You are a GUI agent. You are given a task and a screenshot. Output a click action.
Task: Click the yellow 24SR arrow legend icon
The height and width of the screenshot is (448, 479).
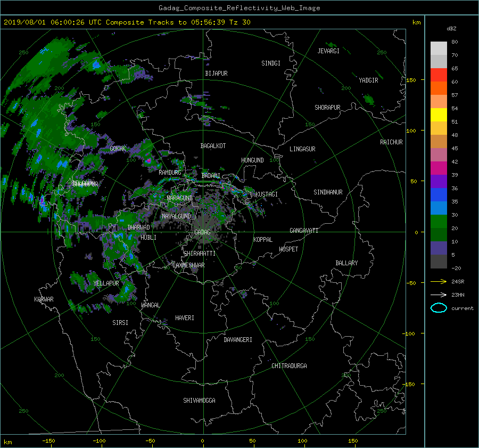click(x=439, y=281)
